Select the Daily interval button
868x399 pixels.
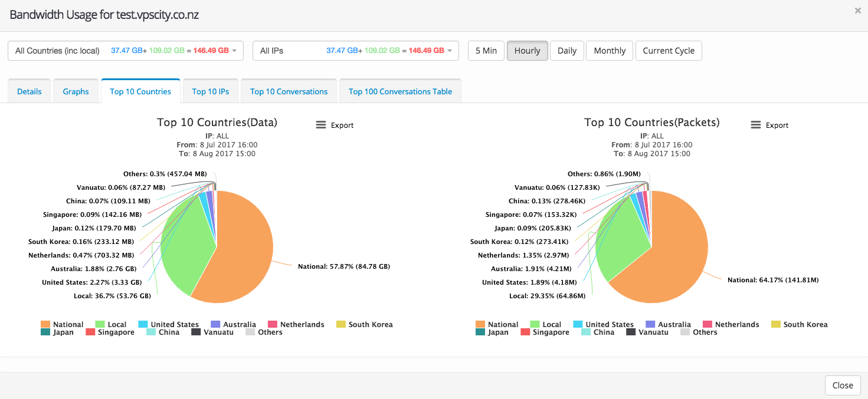pos(566,51)
